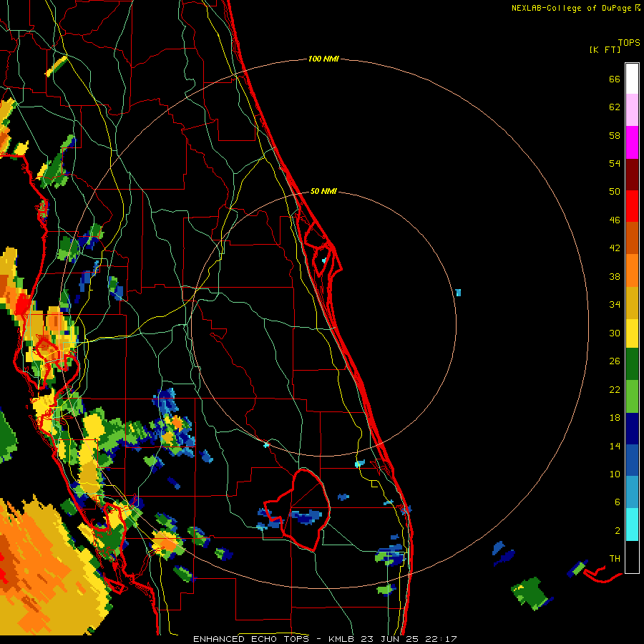Click the '10' legend value
The image size is (644, 644).
point(615,474)
